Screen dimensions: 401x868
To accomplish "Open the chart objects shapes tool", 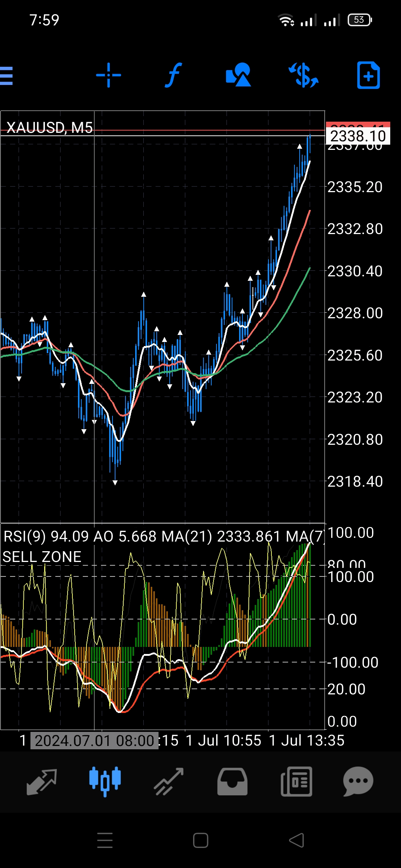I will [238, 75].
